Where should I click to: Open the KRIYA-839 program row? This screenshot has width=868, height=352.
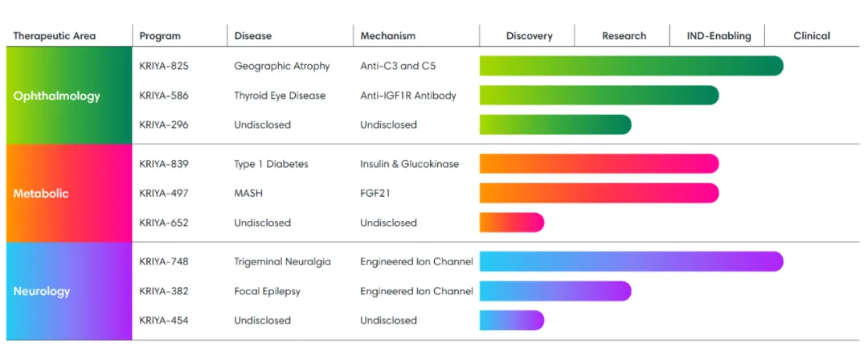point(164,164)
